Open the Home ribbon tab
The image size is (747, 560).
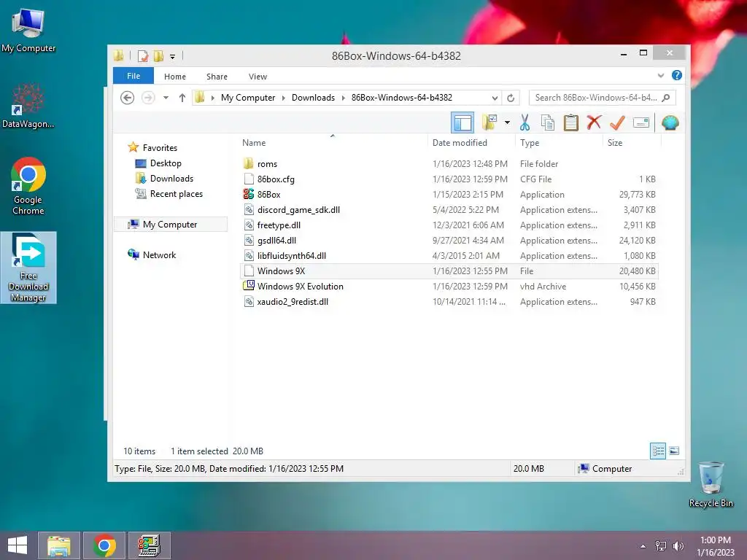click(175, 76)
